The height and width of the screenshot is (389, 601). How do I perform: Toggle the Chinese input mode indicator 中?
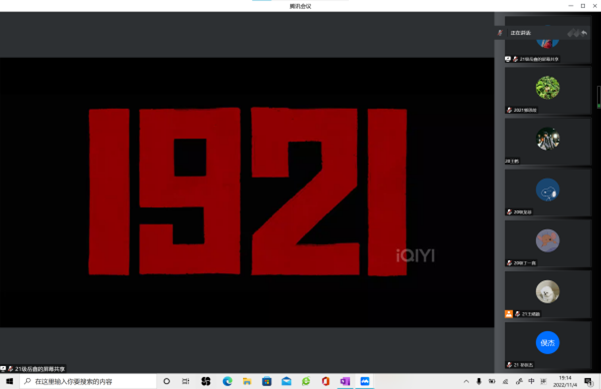[x=531, y=381]
